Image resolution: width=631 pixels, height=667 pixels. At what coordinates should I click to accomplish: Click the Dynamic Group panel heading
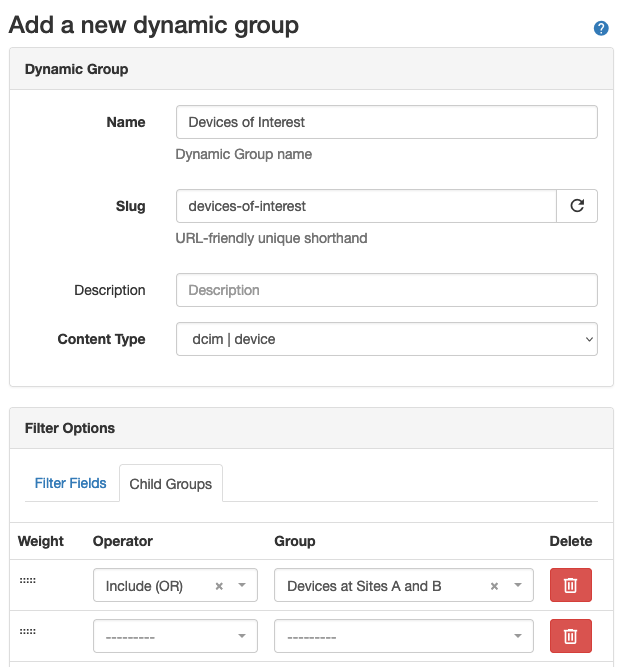click(76, 69)
